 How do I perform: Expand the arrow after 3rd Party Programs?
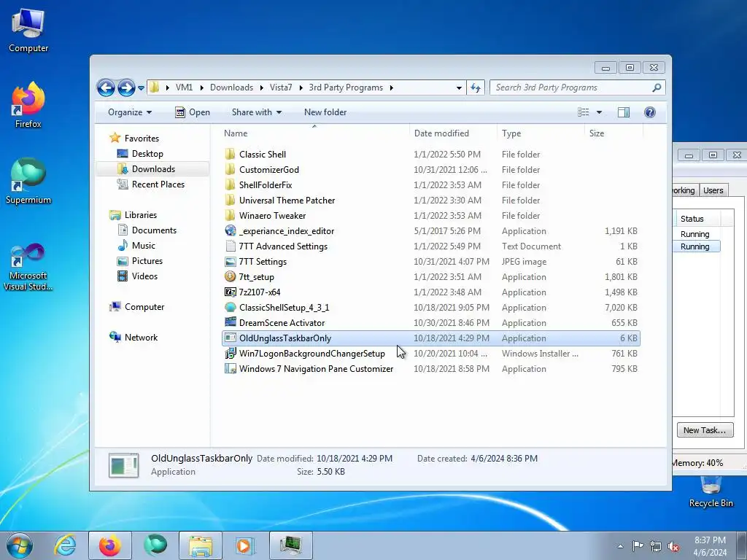391,87
